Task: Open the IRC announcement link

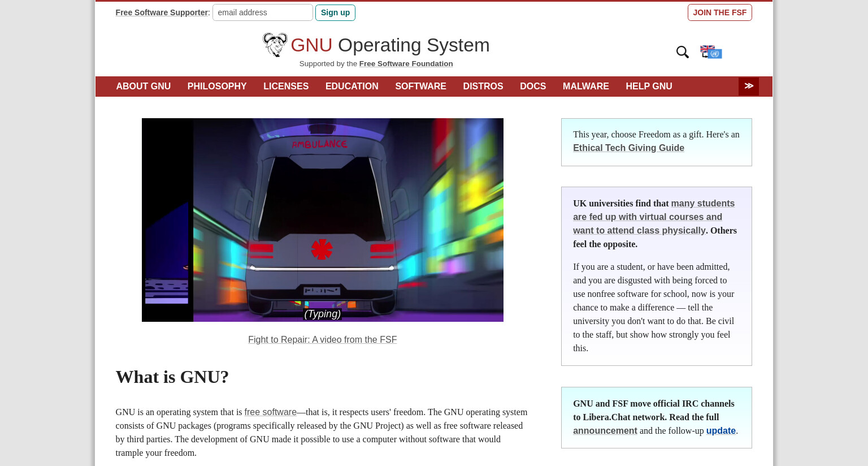Action: pyautogui.click(x=605, y=431)
